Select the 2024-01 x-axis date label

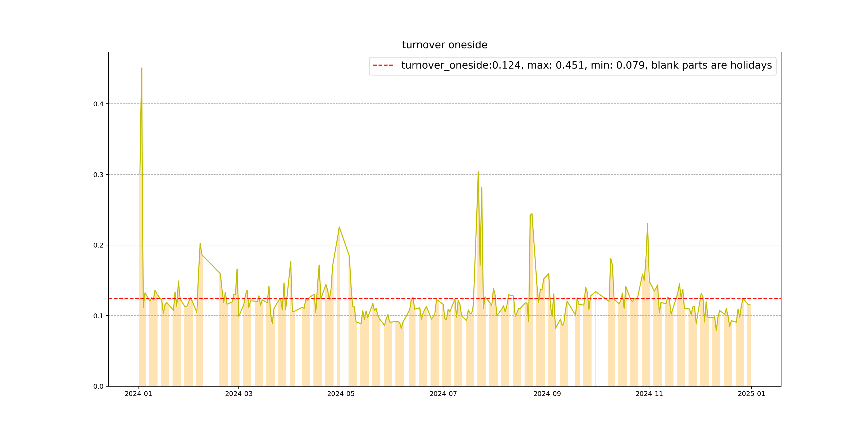(138, 394)
